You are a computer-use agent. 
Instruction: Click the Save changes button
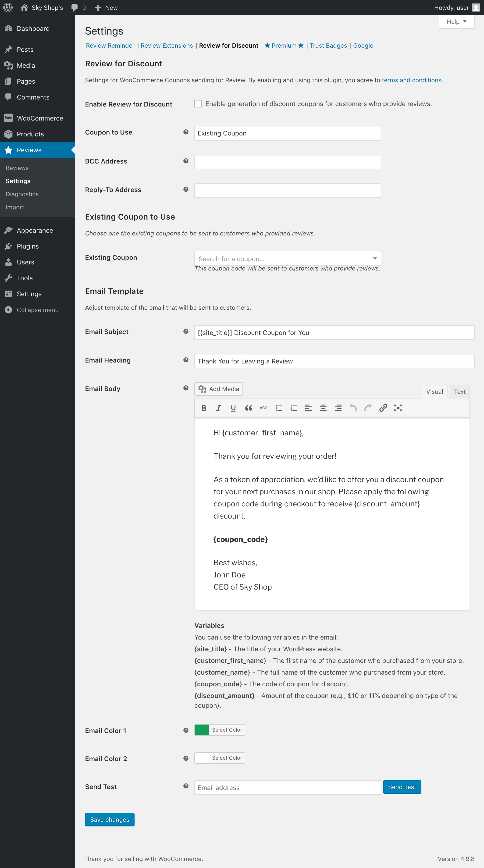[110, 819]
